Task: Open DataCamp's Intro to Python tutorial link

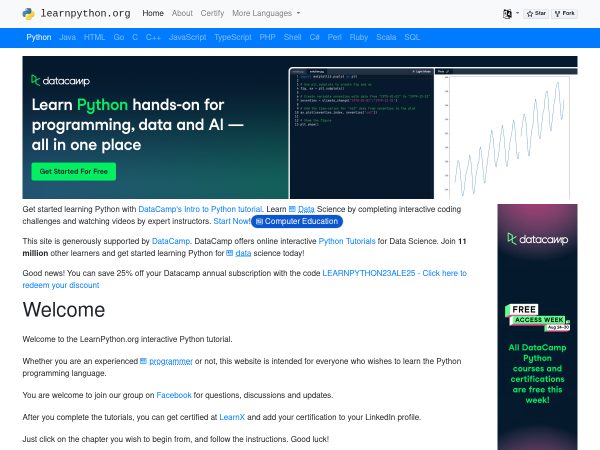Action: coord(201,209)
